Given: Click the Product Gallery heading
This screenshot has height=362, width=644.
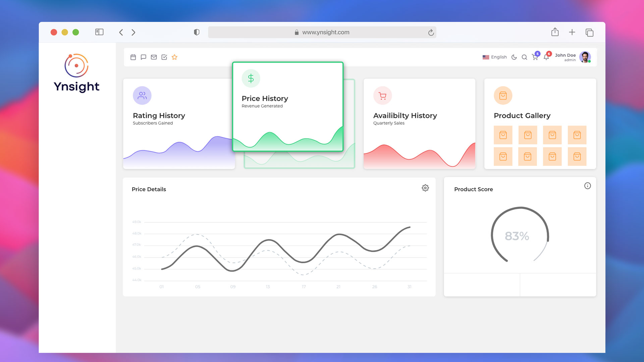Looking at the screenshot, I should coord(522,116).
